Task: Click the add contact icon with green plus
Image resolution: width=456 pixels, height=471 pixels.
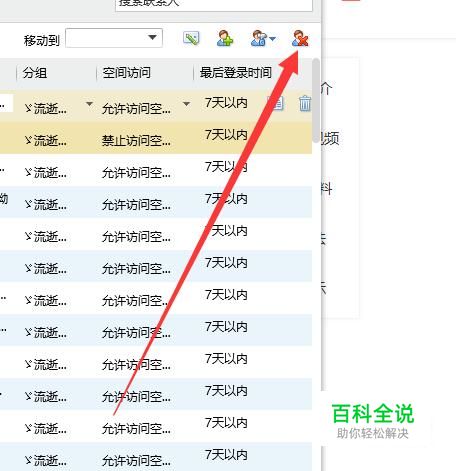Action: pos(225,38)
